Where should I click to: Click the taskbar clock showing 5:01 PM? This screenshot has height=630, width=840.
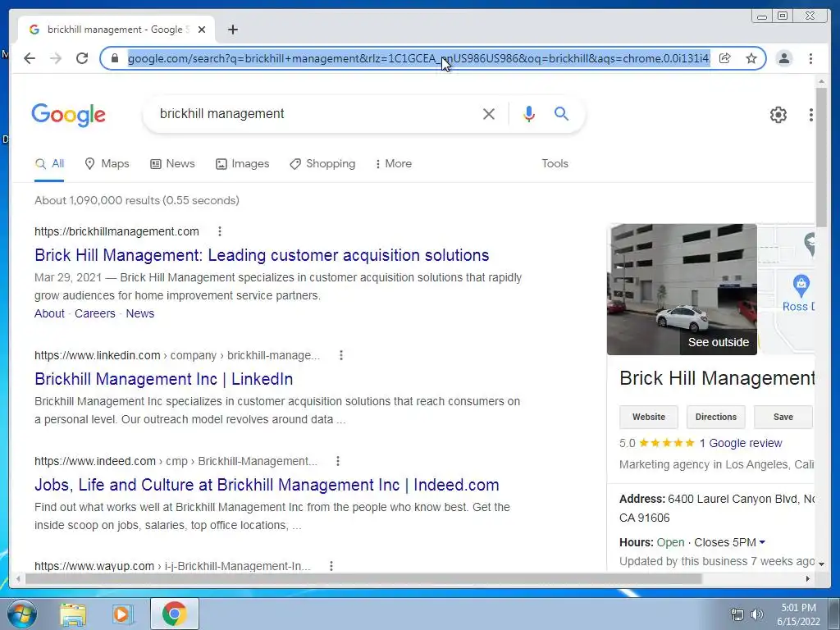pos(798,614)
